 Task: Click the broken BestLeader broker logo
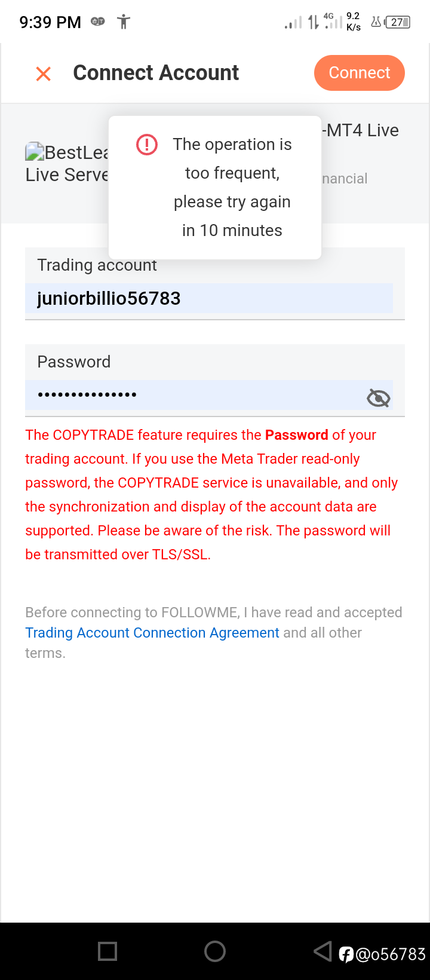click(x=35, y=153)
